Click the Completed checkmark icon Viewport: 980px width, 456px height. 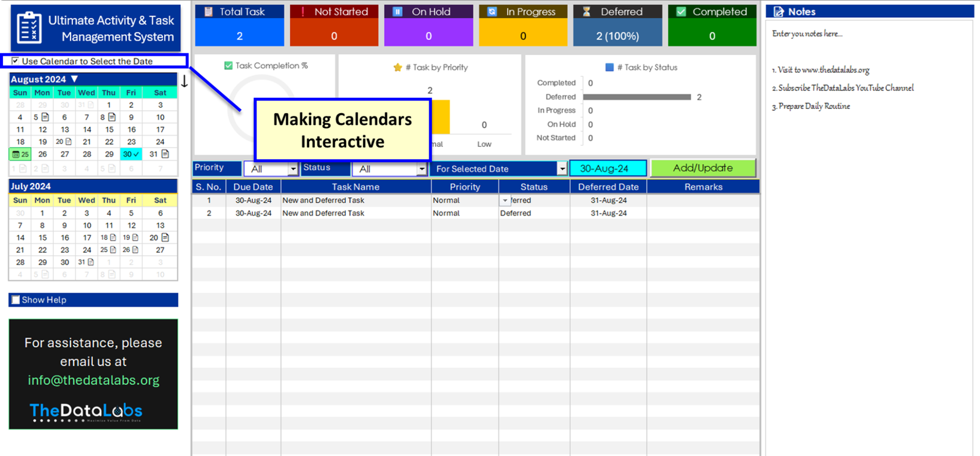coord(681,12)
